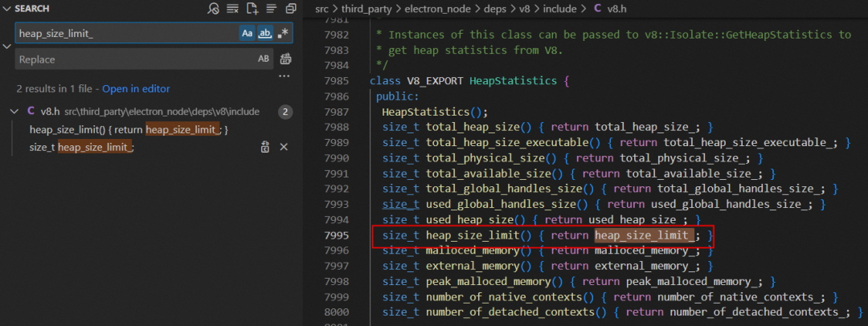Click 'peak_malloced_memory()' function name
Viewport: 868px width, 326px height.
point(494,283)
